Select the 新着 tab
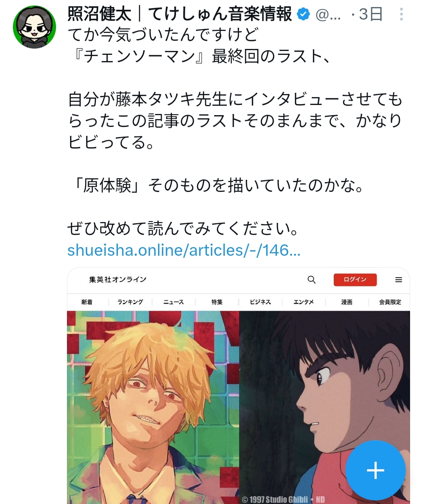Viewport: 423px width, 504px height. coord(87,302)
